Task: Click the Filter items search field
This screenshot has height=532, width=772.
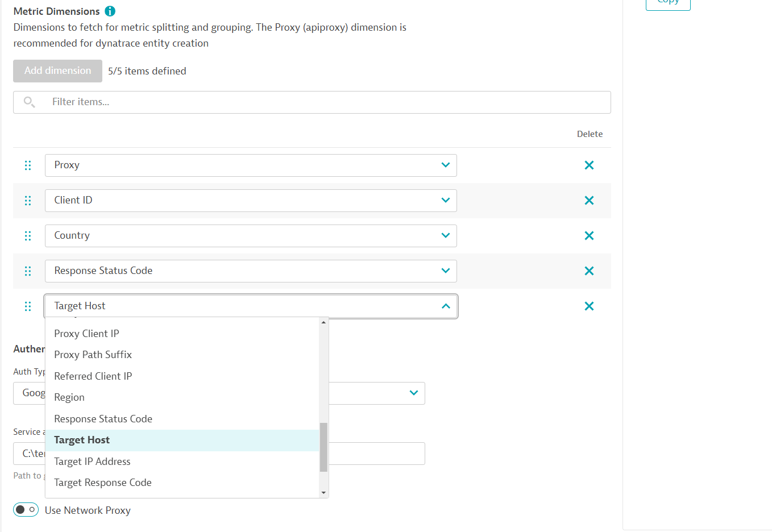Action: pyautogui.click(x=312, y=102)
